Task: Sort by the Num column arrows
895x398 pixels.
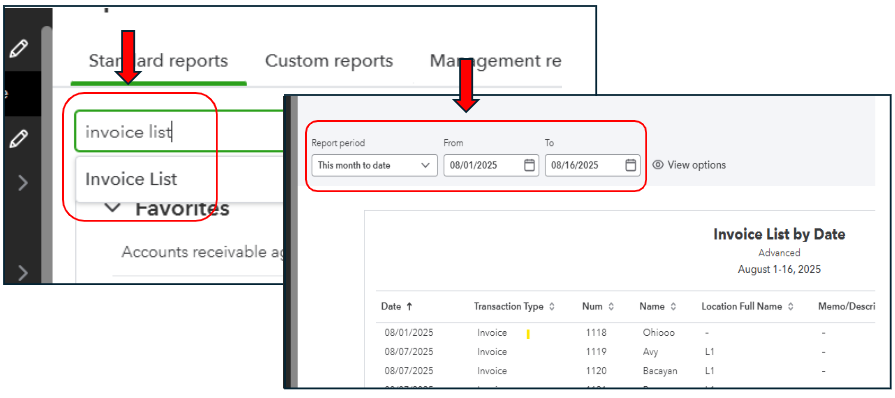Action: 611,307
